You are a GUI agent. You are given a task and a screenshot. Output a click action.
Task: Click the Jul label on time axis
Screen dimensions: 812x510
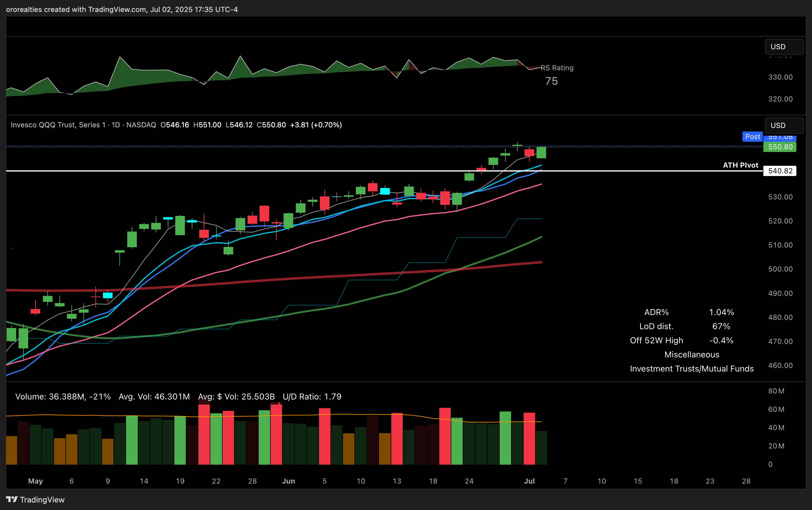click(x=529, y=481)
